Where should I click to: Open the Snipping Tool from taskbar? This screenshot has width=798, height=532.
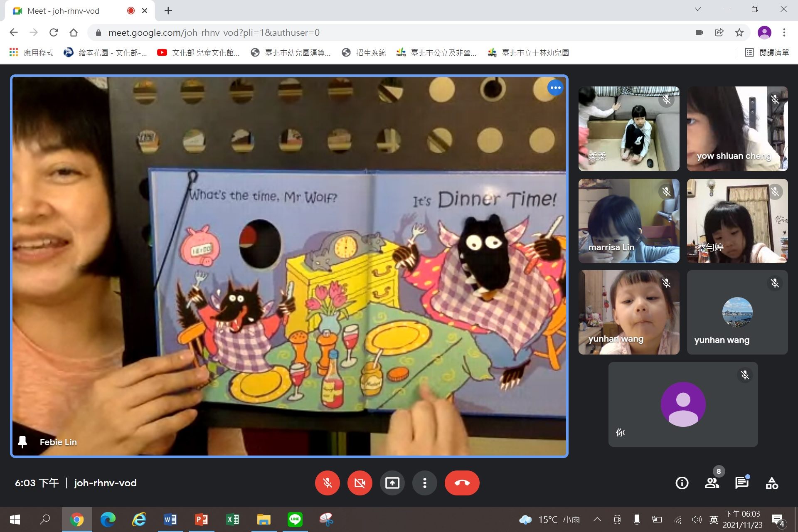point(326,520)
